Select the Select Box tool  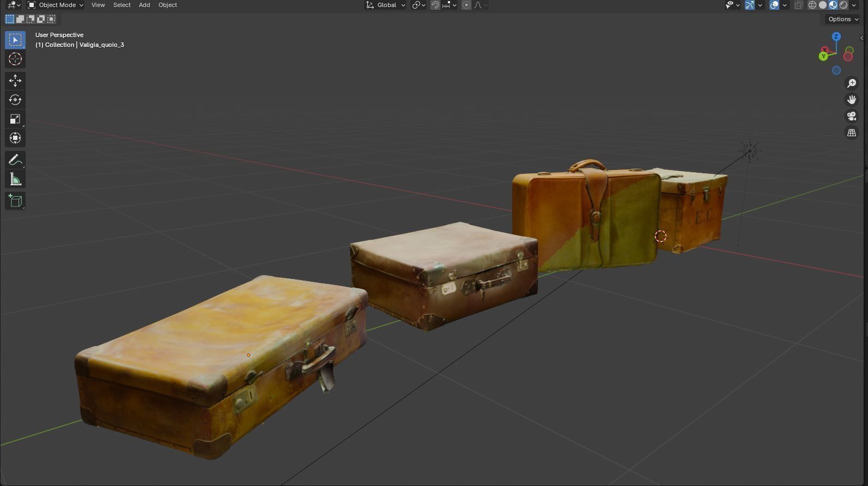pos(15,40)
